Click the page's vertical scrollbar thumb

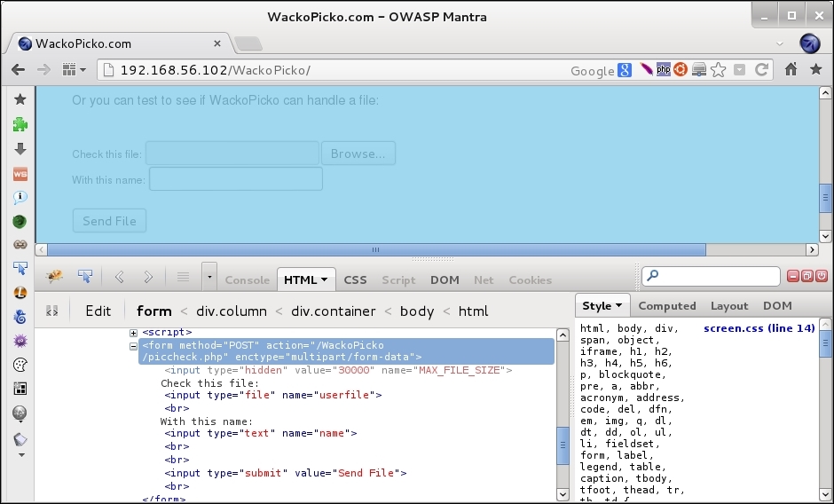tap(825, 198)
